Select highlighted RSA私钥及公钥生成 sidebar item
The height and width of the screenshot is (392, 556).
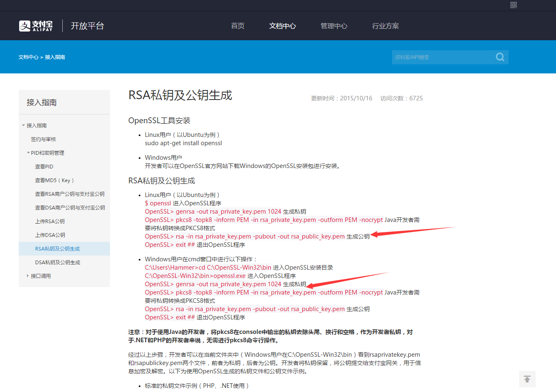(64, 248)
